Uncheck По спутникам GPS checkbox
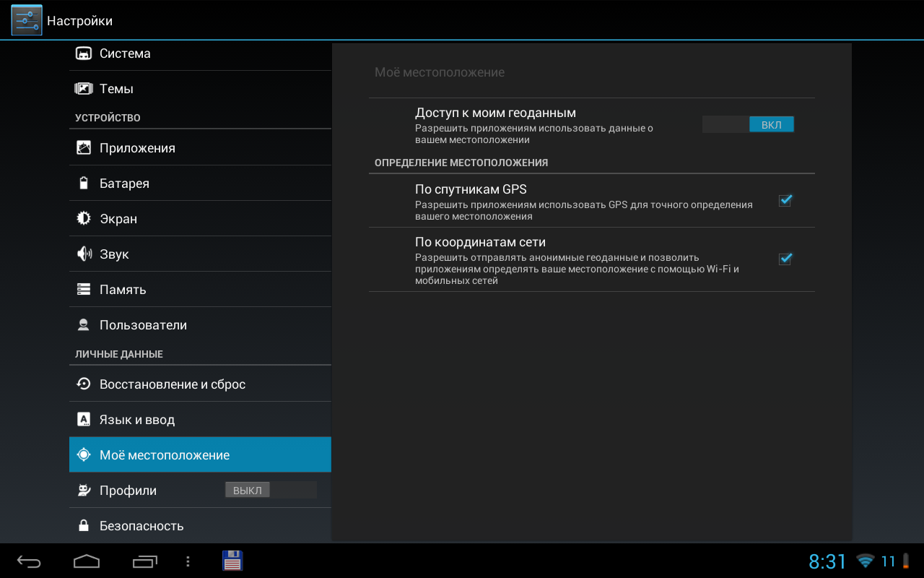Image resolution: width=924 pixels, height=578 pixels. pyautogui.click(x=785, y=200)
